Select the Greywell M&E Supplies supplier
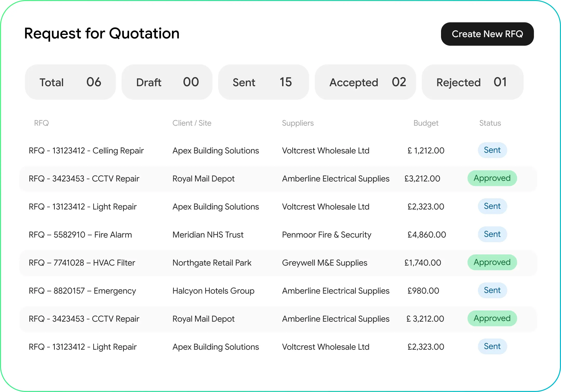 [325, 263]
